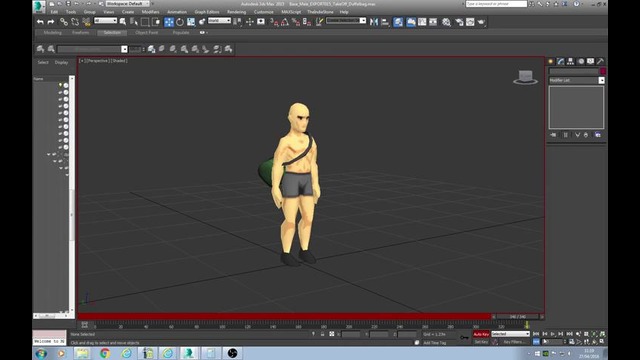The height and width of the screenshot is (360, 640).
Task: Toggle Angle Snap
Action: (285, 22)
